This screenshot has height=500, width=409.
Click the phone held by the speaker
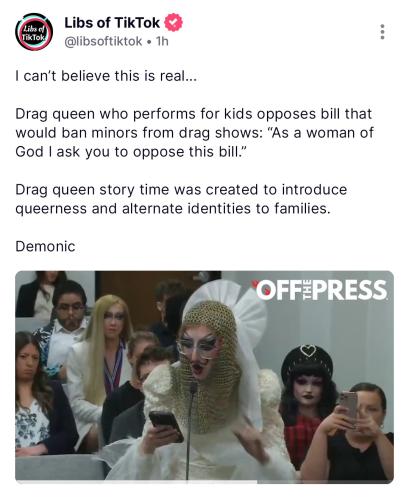pyautogui.click(x=166, y=426)
